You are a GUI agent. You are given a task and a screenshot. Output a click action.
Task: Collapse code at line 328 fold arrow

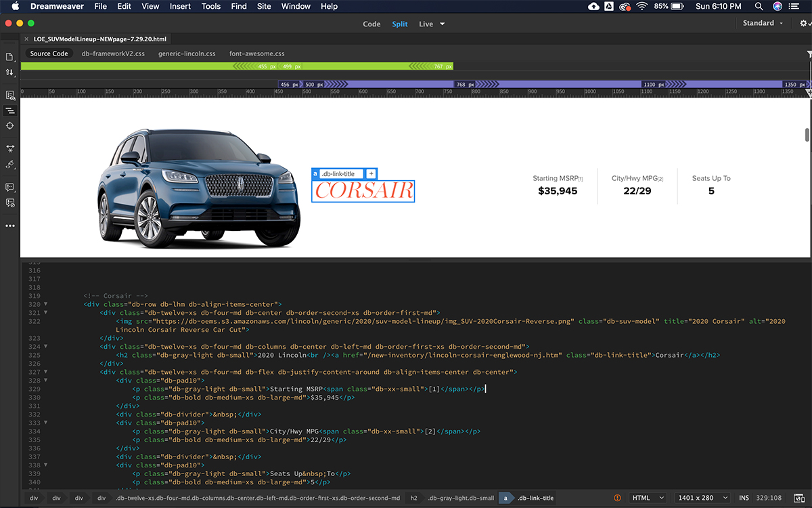pyautogui.click(x=45, y=380)
